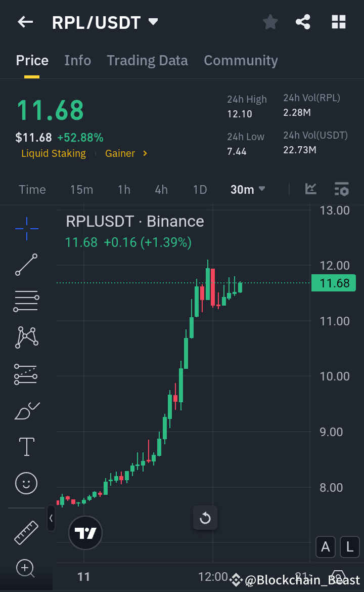Tap the share icon
Image resolution: width=364 pixels, height=592 pixels.
click(303, 22)
